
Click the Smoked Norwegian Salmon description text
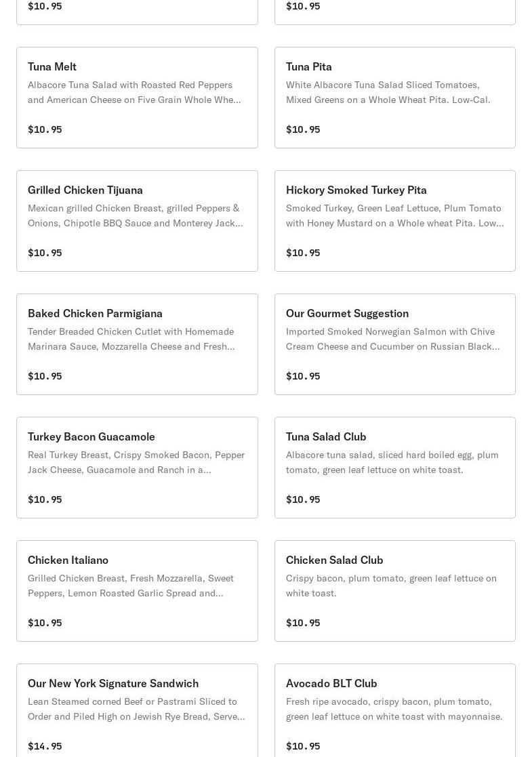[393, 339]
